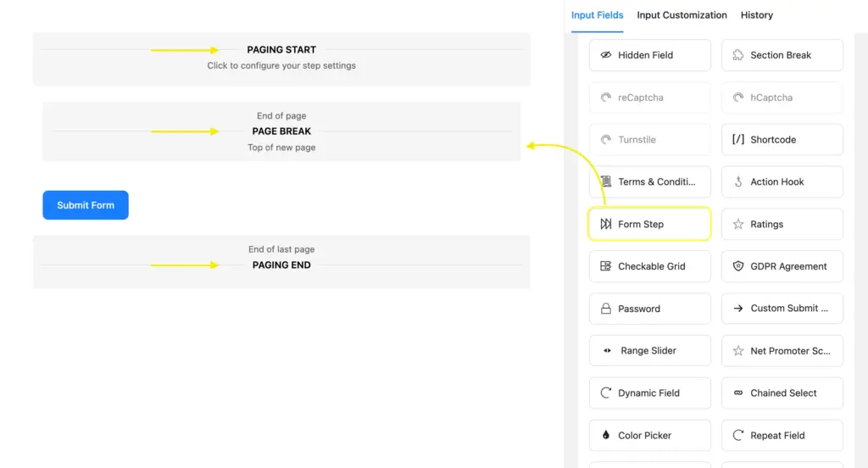The image size is (868, 468).
Task: Add the Custom Submit button field
Action: pyautogui.click(x=782, y=309)
